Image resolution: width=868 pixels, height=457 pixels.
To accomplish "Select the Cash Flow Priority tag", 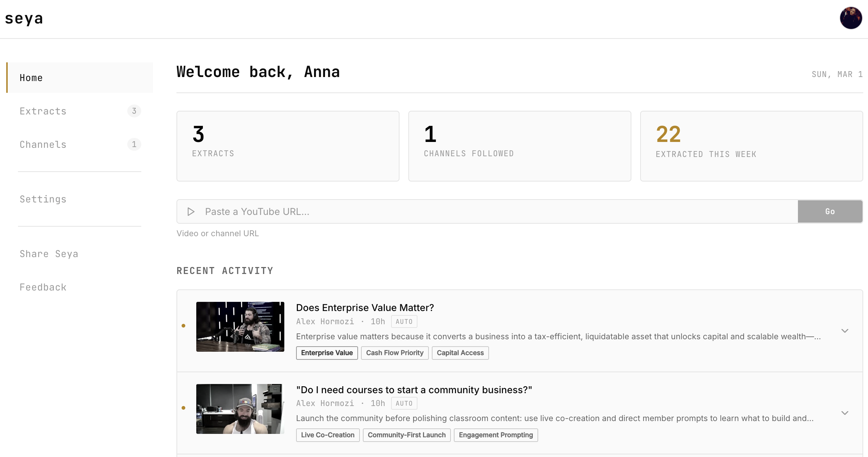I will tap(394, 353).
